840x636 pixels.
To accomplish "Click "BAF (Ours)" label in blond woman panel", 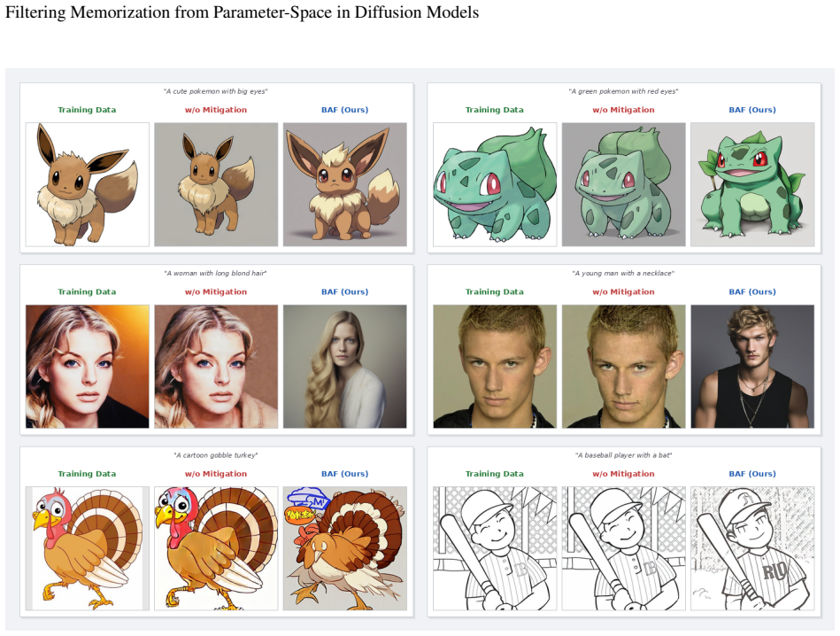I will pyautogui.click(x=345, y=291).
